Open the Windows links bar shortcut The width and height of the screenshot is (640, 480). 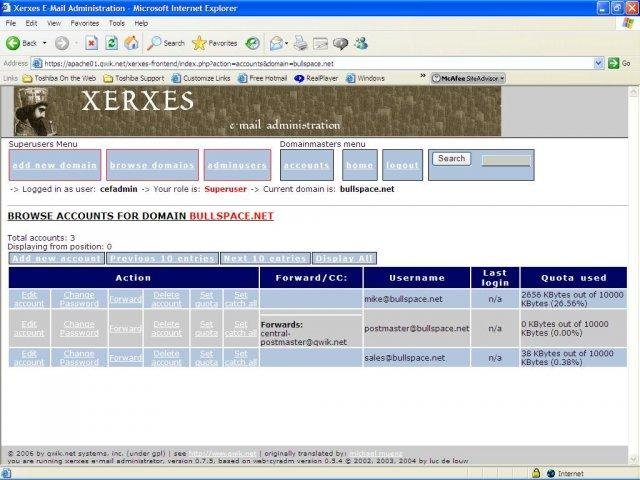click(365, 78)
